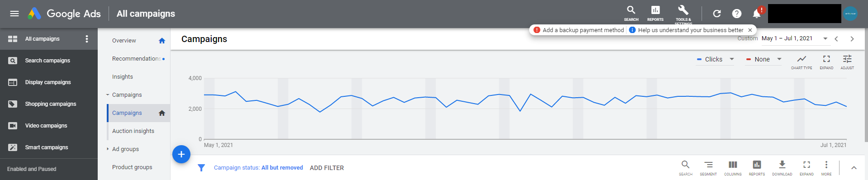Select Auction insights in side menu
Viewport: 868px width, 180px height.
tap(133, 131)
